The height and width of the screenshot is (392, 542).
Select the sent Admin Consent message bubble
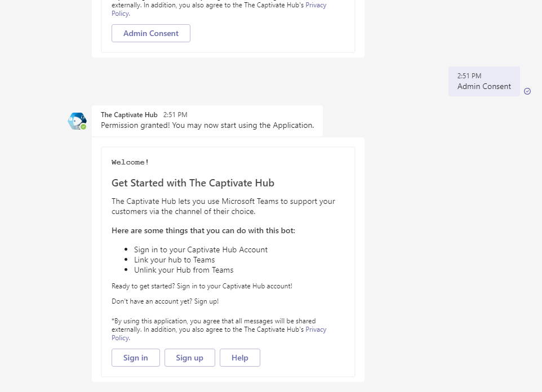tap(484, 82)
